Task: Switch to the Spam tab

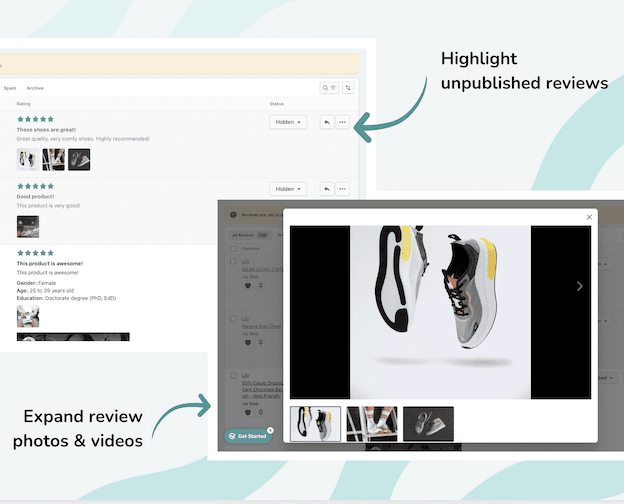Action: (x=9, y=88)
